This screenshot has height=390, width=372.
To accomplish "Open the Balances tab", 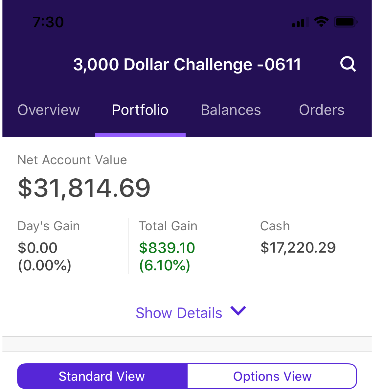I will tap(231, 110).
